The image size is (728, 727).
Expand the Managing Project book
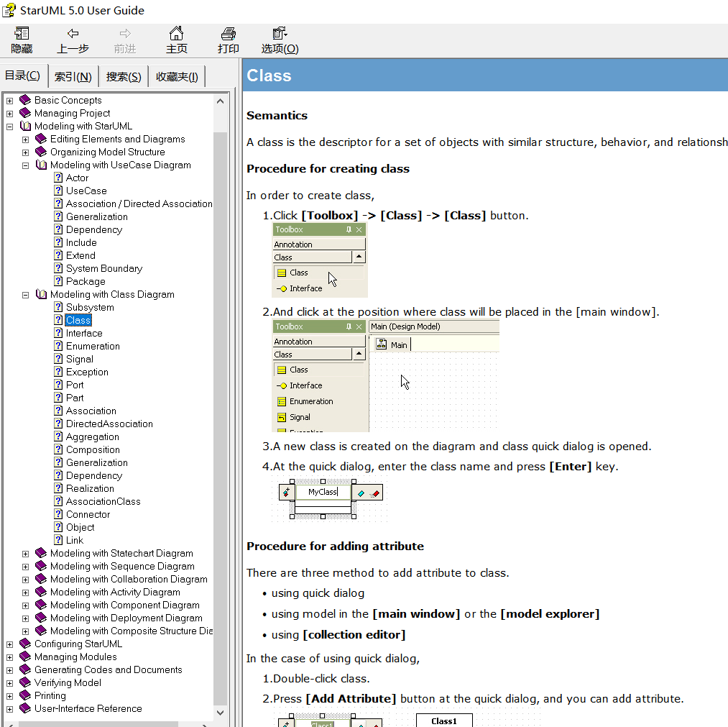tap(10, 114)
